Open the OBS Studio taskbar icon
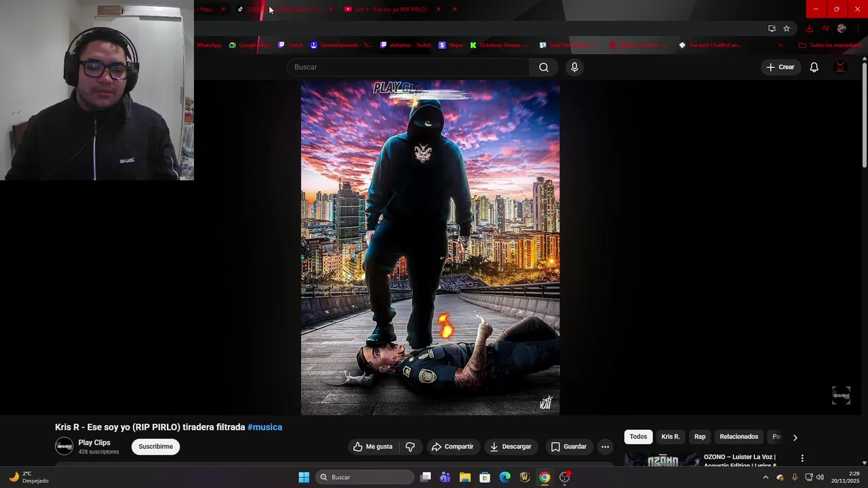 pyautogui.click(x=564, y=477)
